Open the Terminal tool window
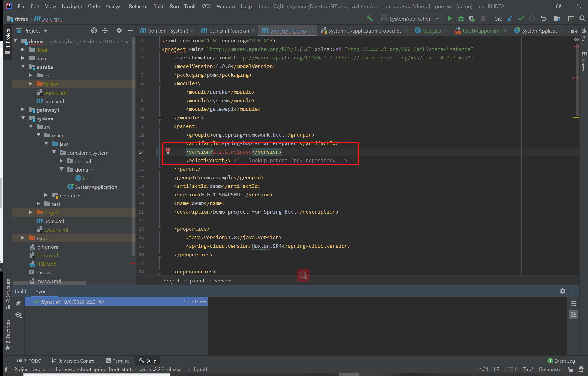Viewport: 588px width, 376px height. [x=118, y=361]
